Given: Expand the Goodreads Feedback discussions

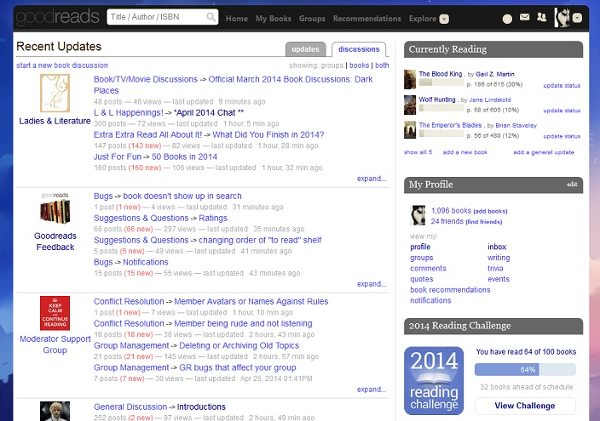Looking at the screenshot, I should tap(370, 284).
